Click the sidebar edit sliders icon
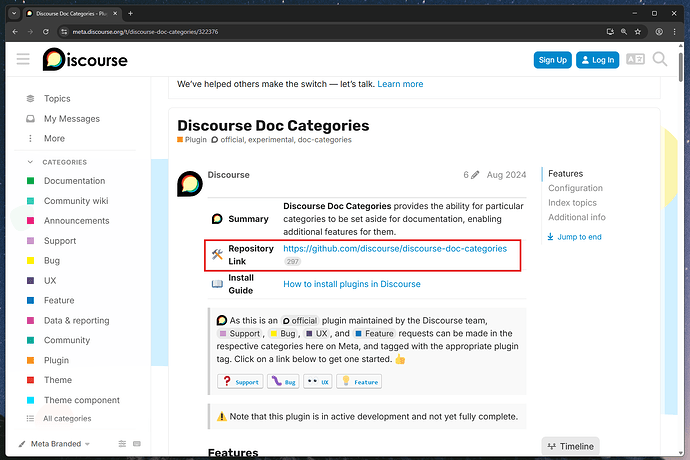The width and height of the screenshot is (690, 460). click(122, 444)
